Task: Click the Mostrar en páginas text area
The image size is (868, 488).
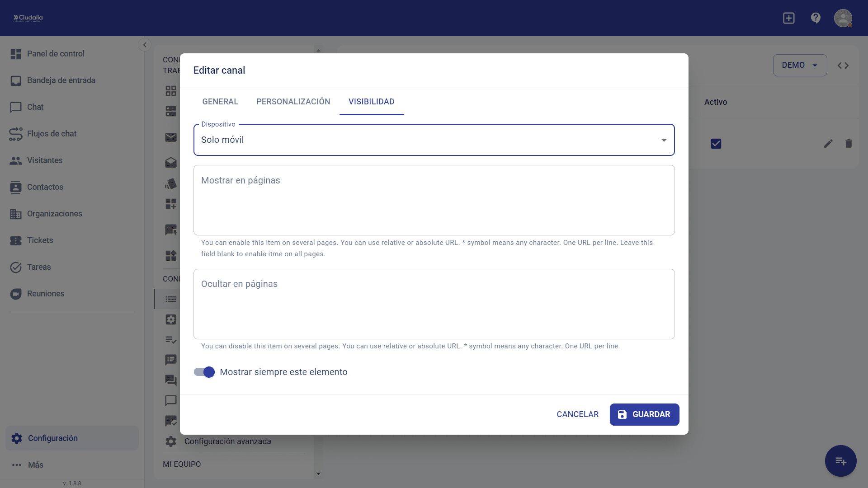Action: (434, 200)
